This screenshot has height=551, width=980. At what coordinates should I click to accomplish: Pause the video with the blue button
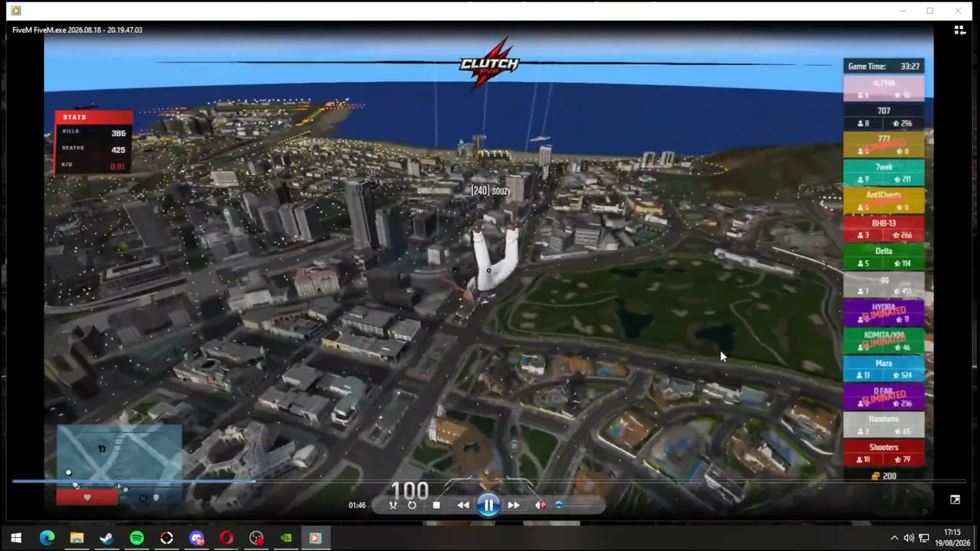[x=488, y=505]
